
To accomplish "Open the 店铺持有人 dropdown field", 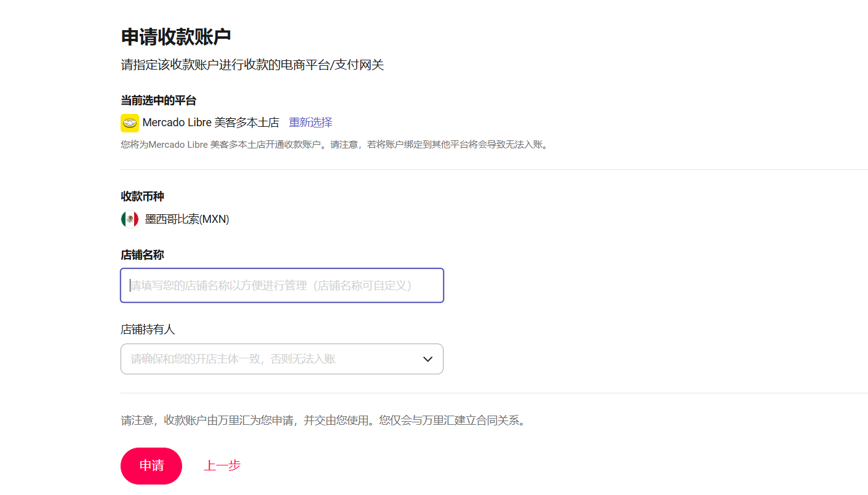I will [282, 359].
